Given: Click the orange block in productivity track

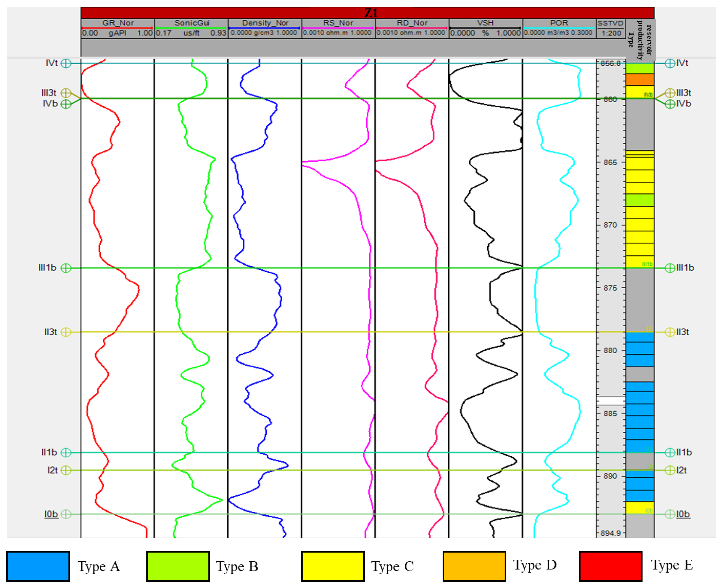Looking at the screenshot, I should pyautogui.click(x=640, y=80).
